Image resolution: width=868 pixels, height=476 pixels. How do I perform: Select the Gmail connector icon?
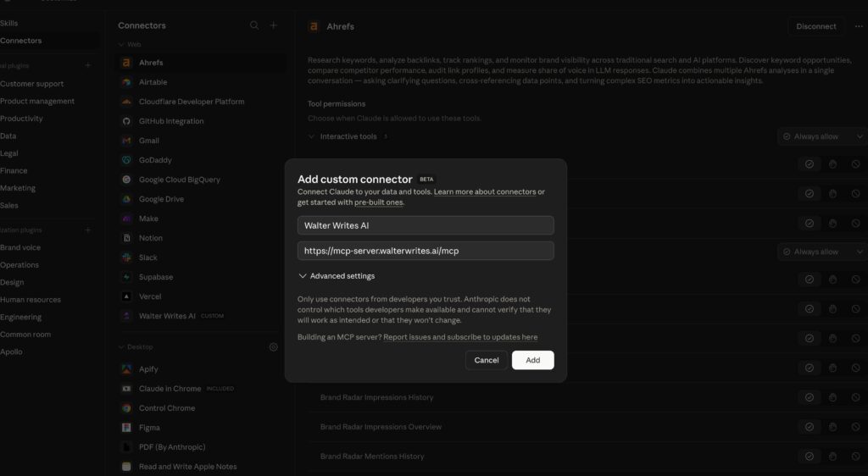[x=126, y=141]
